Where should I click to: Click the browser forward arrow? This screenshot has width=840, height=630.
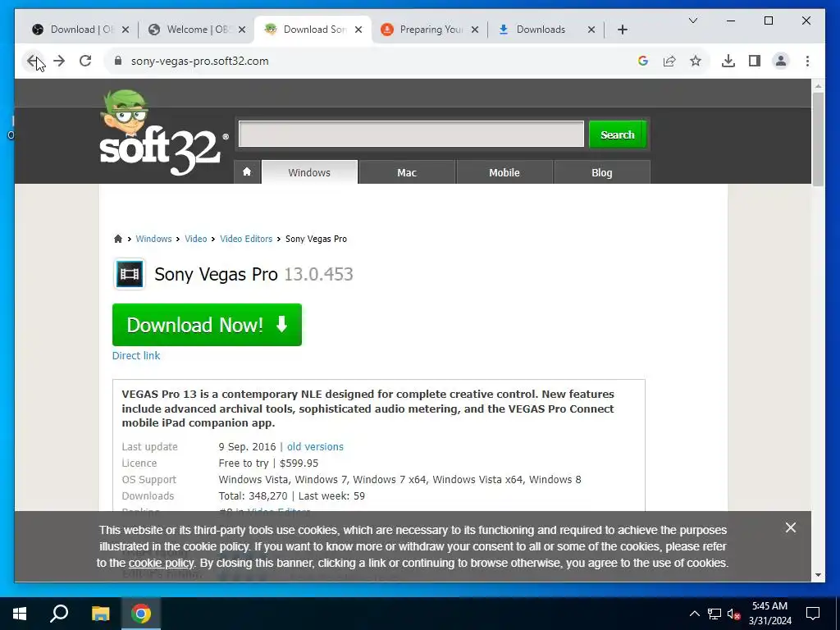(59, 61)
